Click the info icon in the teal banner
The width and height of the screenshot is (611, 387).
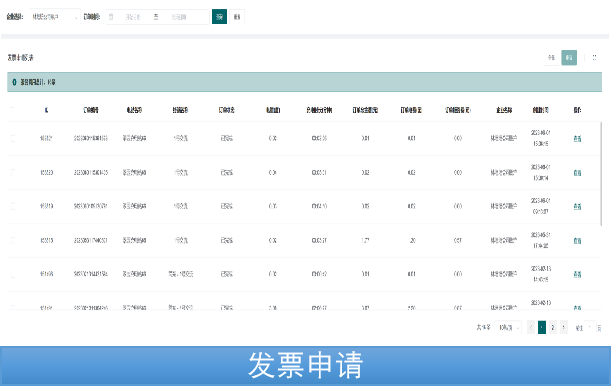(x=14, y=82)
